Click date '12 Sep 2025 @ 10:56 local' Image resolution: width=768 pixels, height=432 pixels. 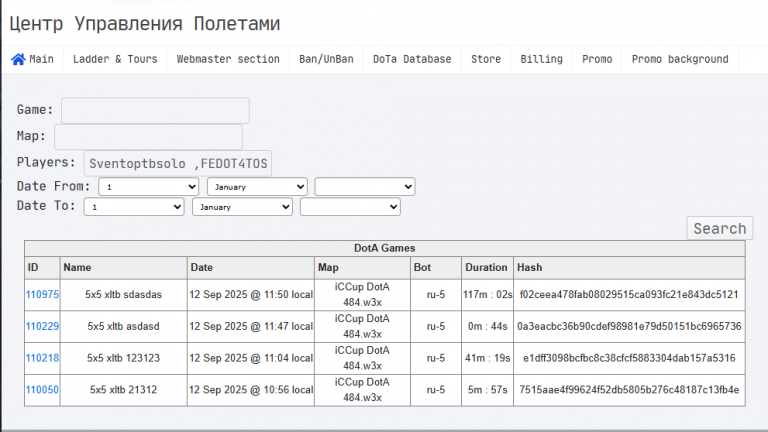tap(251, 390)
